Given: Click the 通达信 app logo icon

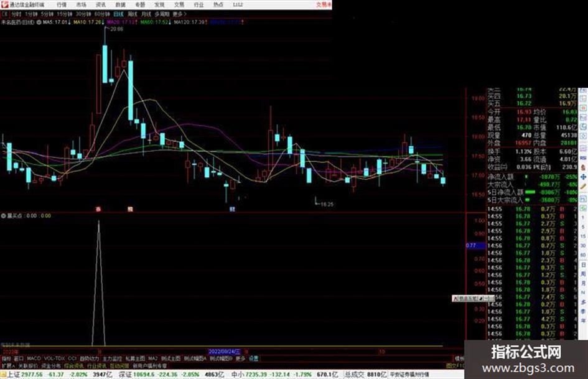Looking at the screenshot, I should click(x=4, y=4).
